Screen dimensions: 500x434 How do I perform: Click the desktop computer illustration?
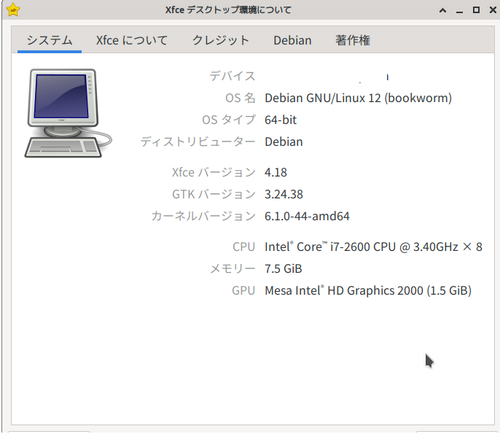68,113
